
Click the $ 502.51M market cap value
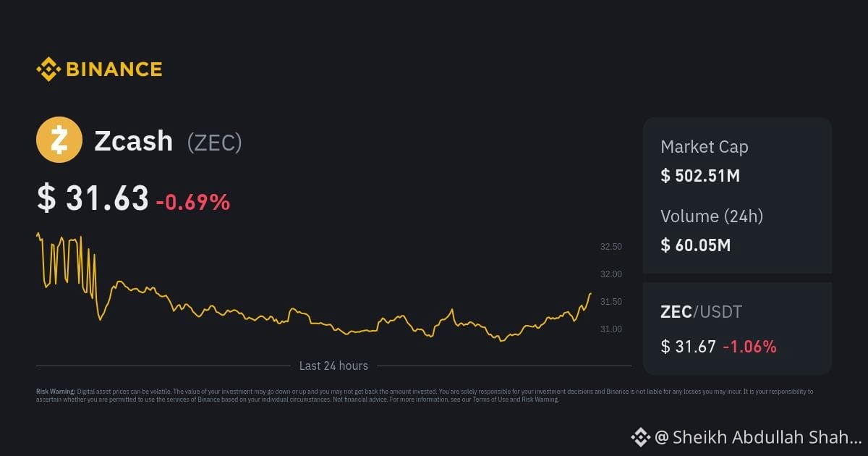[700, 175]
